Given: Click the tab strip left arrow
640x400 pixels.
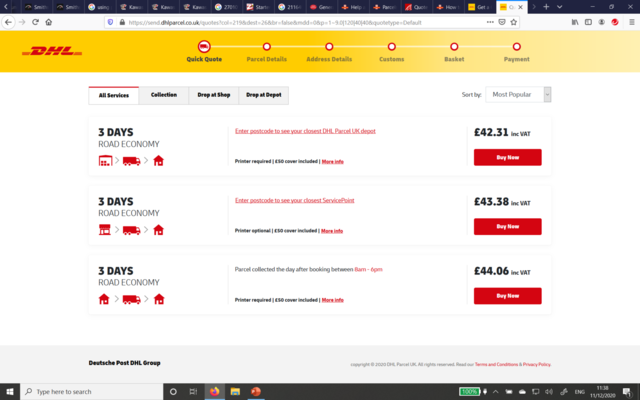Looking at the screenshot, I should click(6, 7).
